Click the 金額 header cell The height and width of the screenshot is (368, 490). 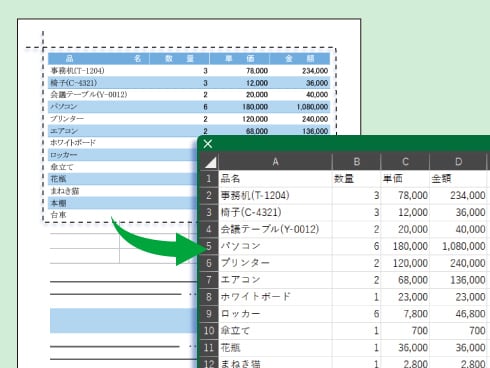pyautogui.click(x=458, y=179)
